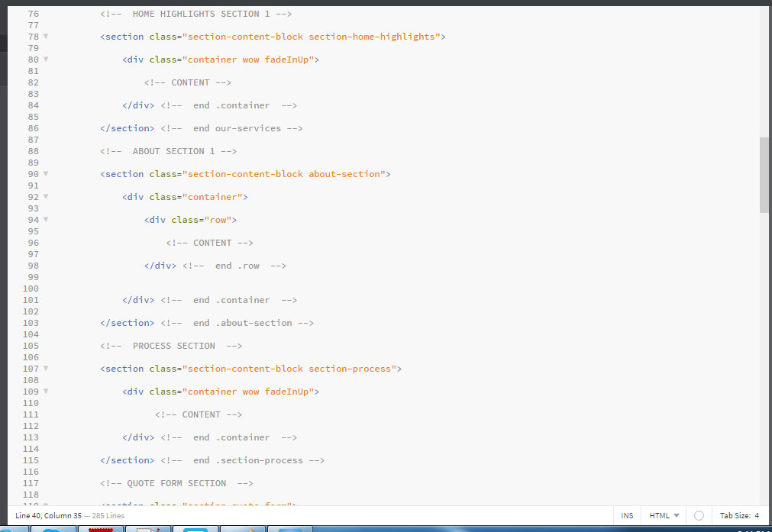Collapse the row div fold at line 94

pyautogui.click(x=46, y=220)
